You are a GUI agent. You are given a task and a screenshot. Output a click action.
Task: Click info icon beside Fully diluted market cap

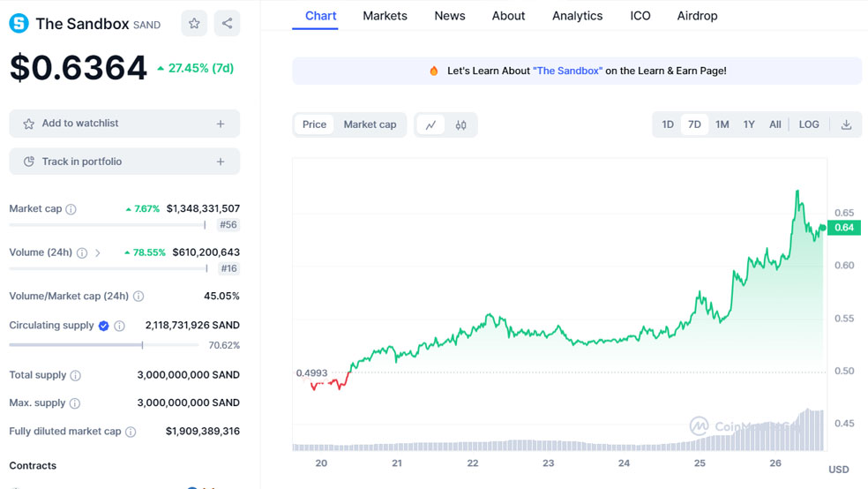pos(131,432)
